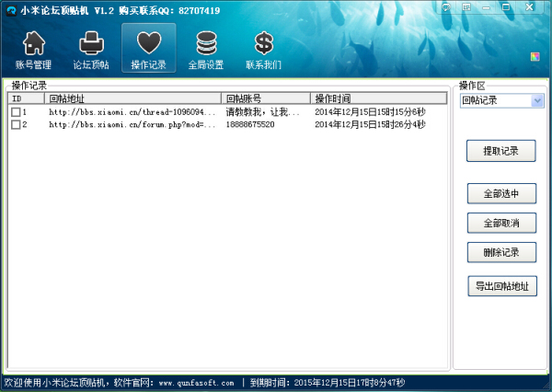The height and width of the screenshot is (392, 552).
Task: Expand the 回帖记录 dropdown
Action: click(x=537, y=100)
